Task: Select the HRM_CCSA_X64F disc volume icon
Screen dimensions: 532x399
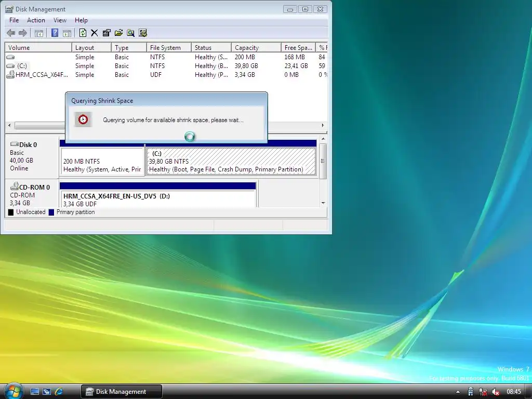Action: pos(10,75)
